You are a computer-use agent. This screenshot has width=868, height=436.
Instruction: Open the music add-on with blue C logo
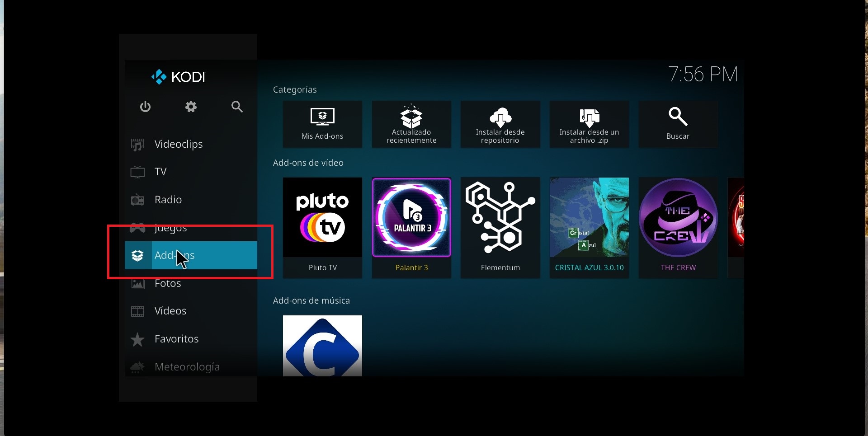tap(322, 346)
